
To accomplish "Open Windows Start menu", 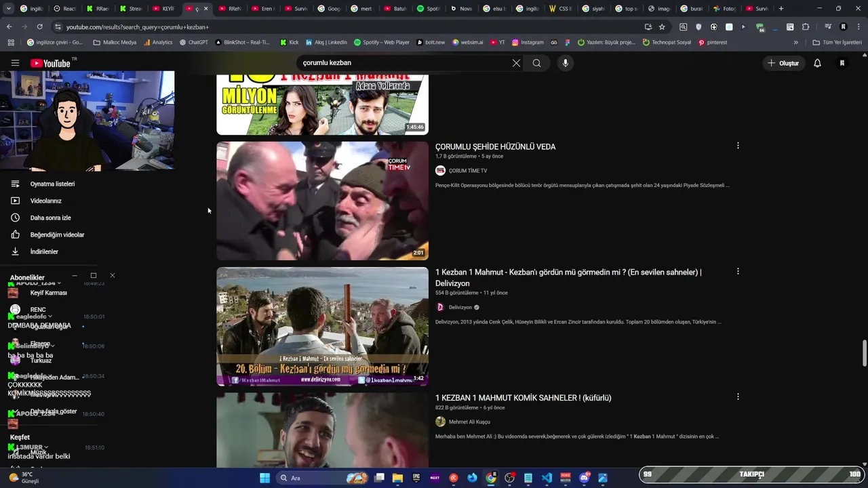I will click(264, 478).
